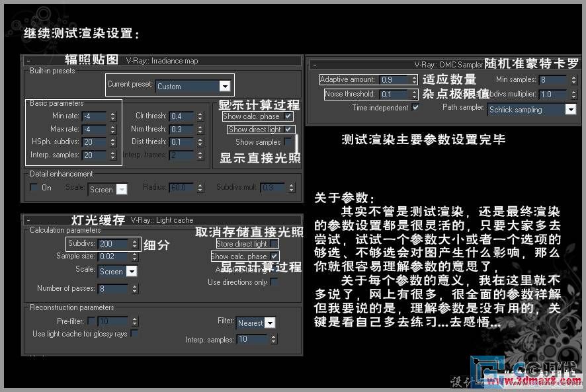This screenshot has height=392, width=586.
Task: Click the Noise threshold value field
Action: coord(394,95)
